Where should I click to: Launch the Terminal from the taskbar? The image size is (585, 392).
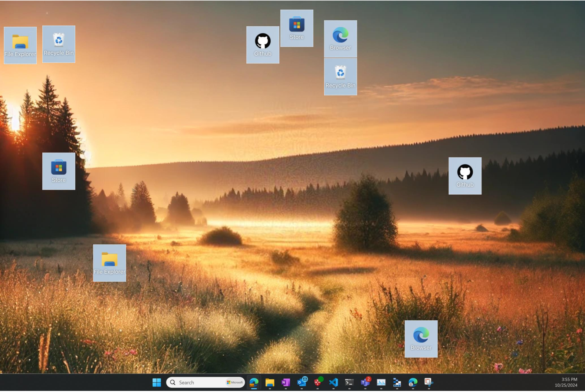pos(349,382)
